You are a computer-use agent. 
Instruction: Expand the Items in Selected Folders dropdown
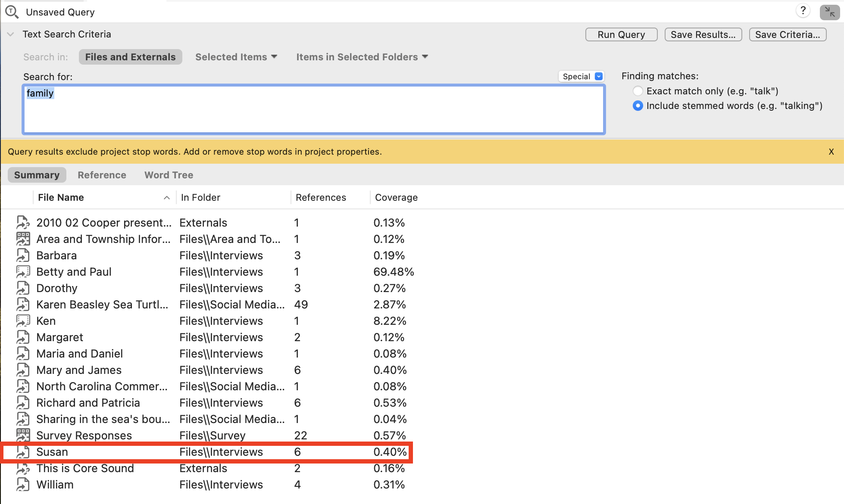(425, 57)
